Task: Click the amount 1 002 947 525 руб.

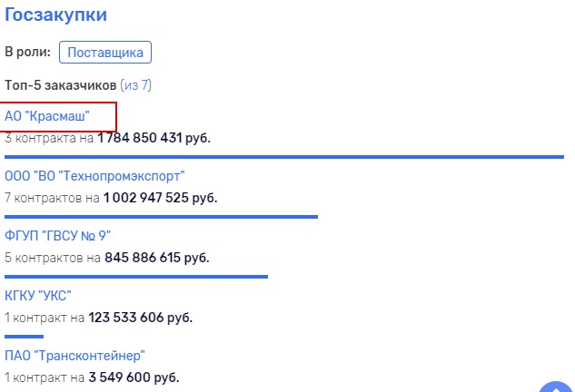Action: coord(160,198)
